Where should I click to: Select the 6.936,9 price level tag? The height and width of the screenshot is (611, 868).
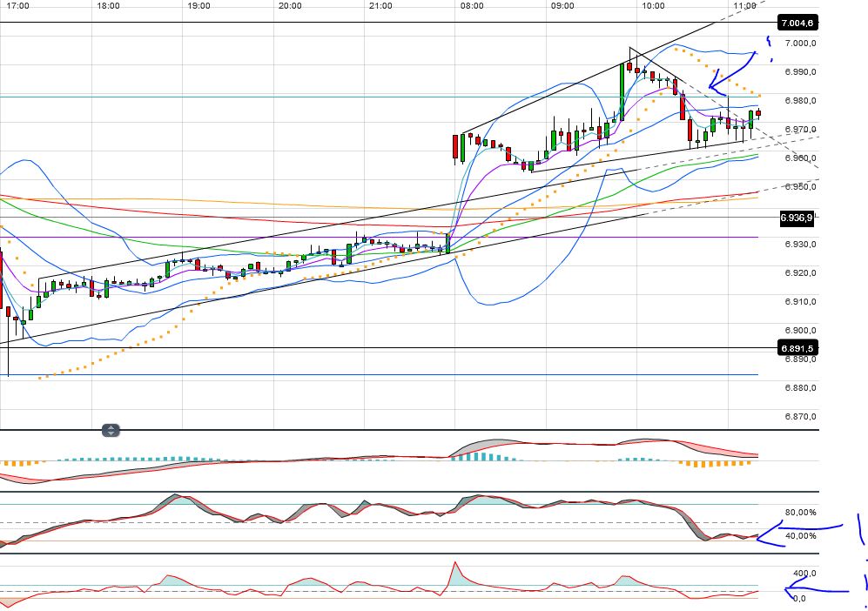[797, 218]
